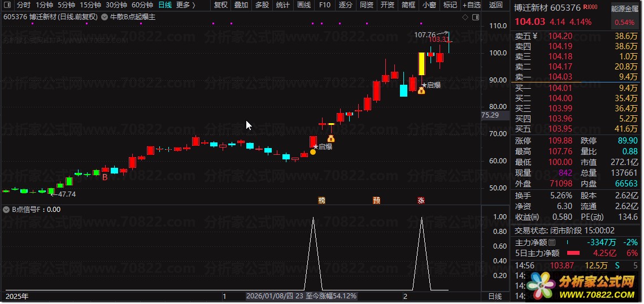Image resolution: width=644 pixels, height=304 pixels.
Task: Click the 买一 price 104.01
Action: 560,88
